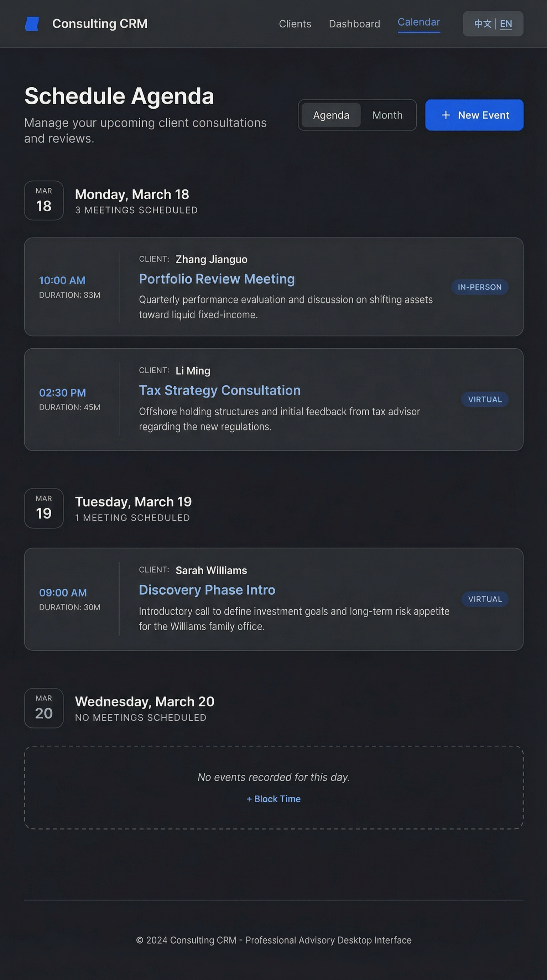The height and width of the screenshot is (980, 547).
Task: Click the IN-PERSON badge on Portfolio Review Meeting
Action: click(480, 287)
